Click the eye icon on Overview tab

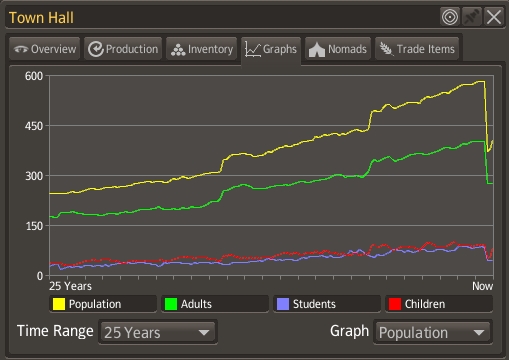pyautogui.click(x=21, y=49)
